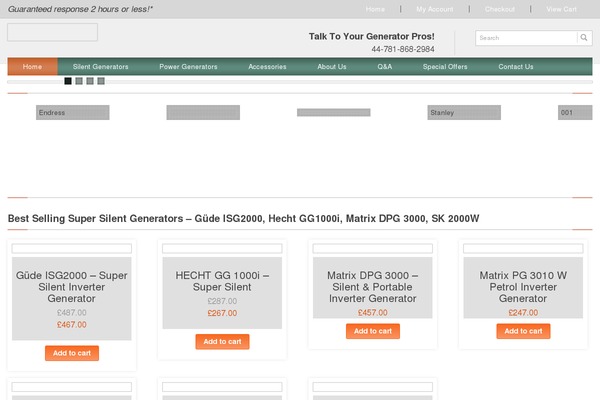Open About Us menu item
This screenshot has height=400, width=600.
click(332, 67)
